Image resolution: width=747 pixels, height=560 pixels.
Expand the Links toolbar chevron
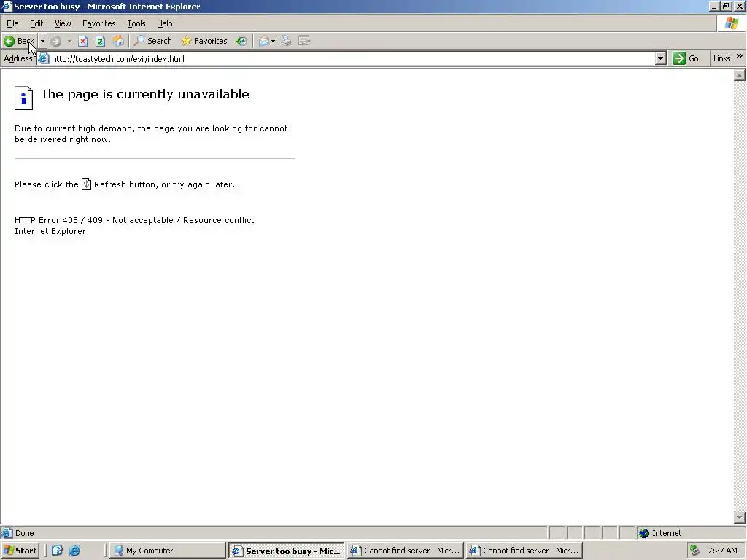pos(740,56)
